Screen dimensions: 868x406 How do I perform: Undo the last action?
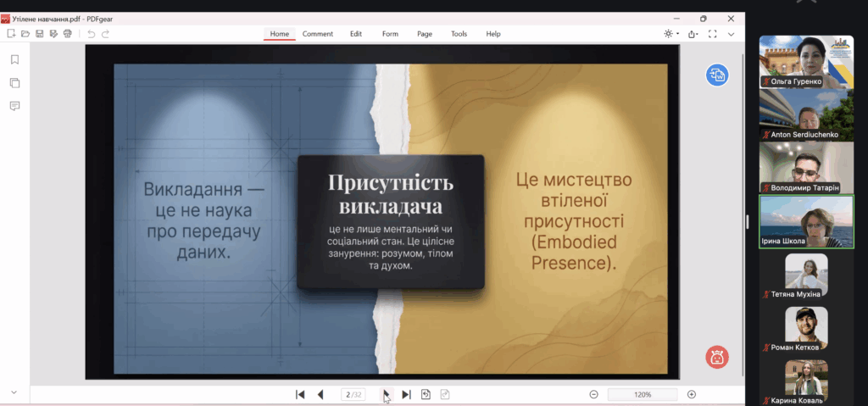(x=91, y=34)
